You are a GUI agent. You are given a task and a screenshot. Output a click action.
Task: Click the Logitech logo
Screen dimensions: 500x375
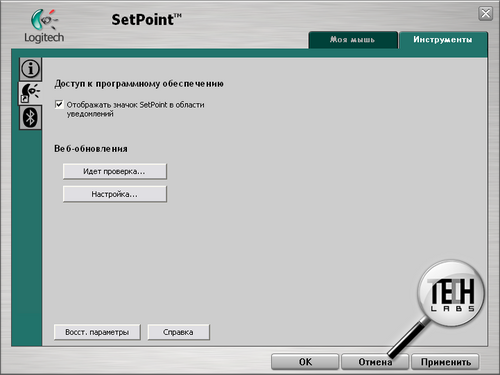44,26
